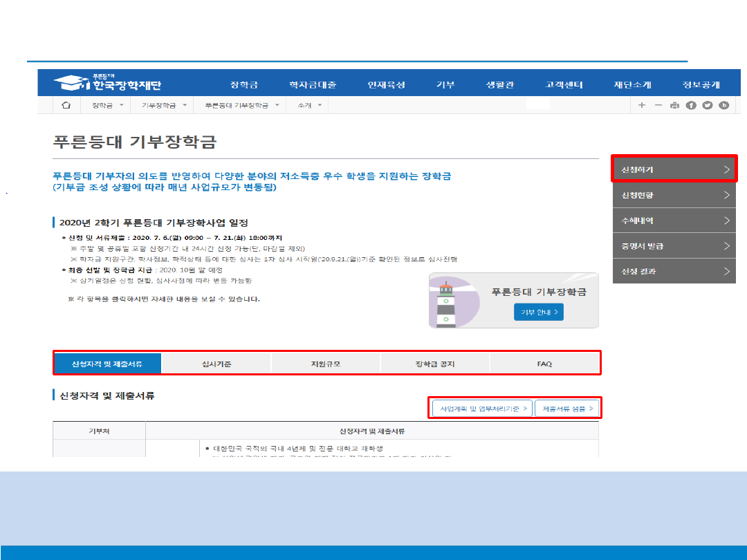Open 기부 in top navigation
This screenshot has height=560, width=747.
click(445, 85)
